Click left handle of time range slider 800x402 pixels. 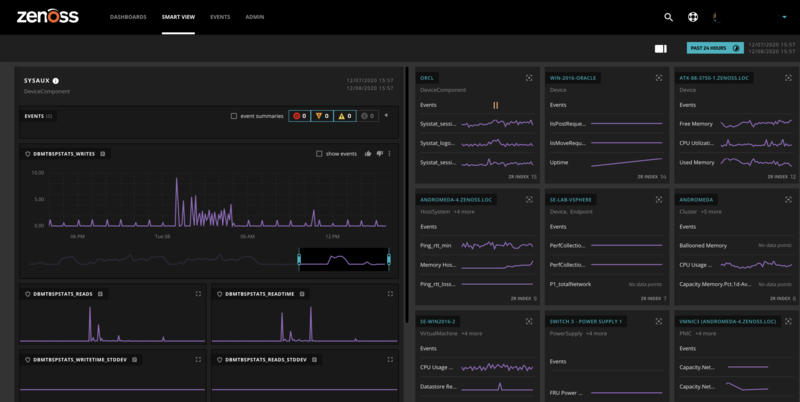tap(299, 260)
